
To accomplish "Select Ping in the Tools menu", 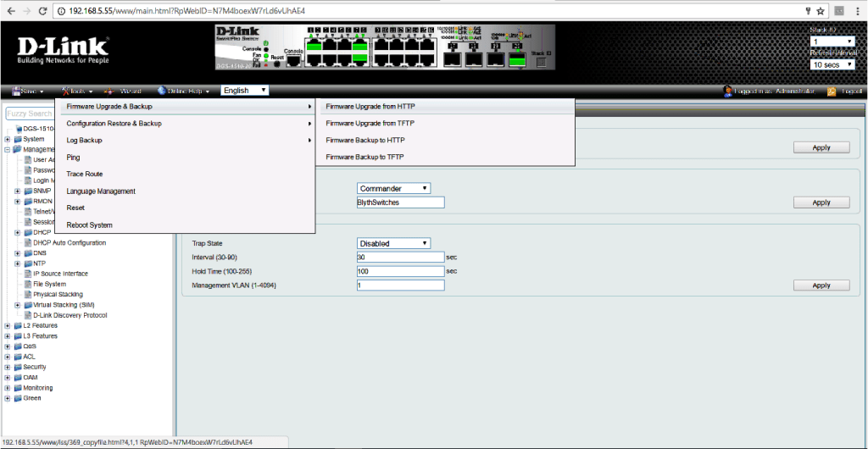I will (73, 158).
